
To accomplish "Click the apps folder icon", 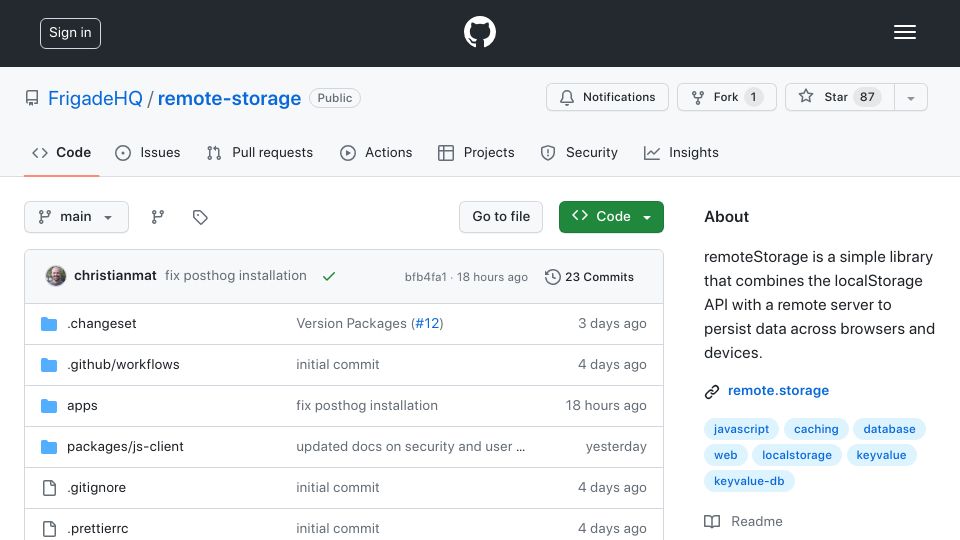I will point(49,405).
